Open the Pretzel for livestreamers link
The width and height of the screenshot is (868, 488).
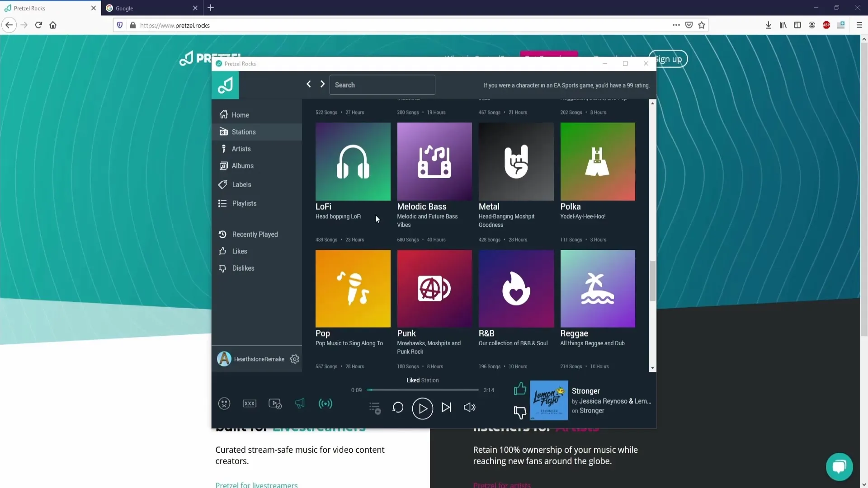(x=256, y=484)
